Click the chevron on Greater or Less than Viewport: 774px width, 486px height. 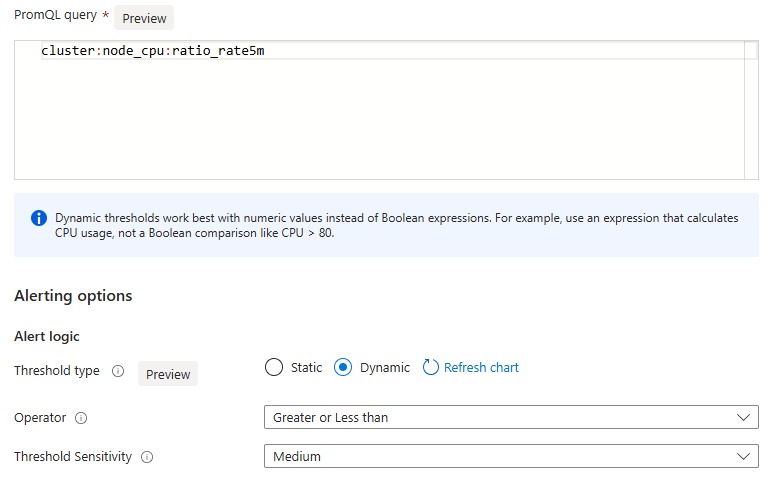point(743,417)
